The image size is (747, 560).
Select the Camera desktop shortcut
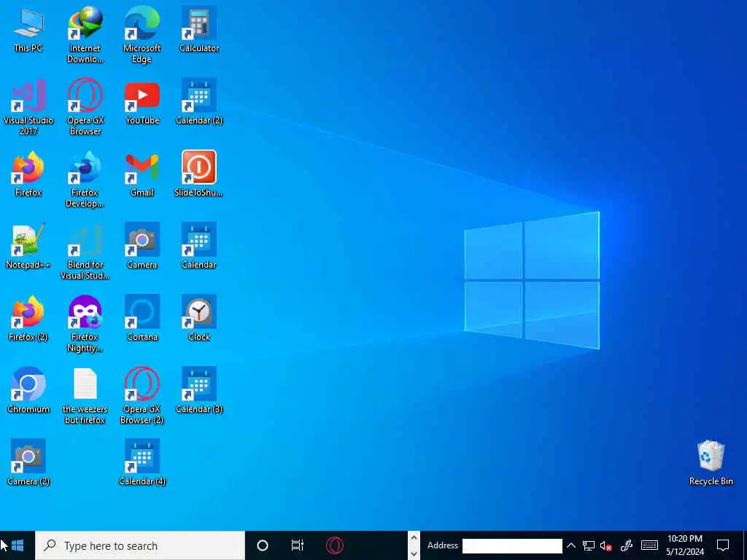(142, 246)
